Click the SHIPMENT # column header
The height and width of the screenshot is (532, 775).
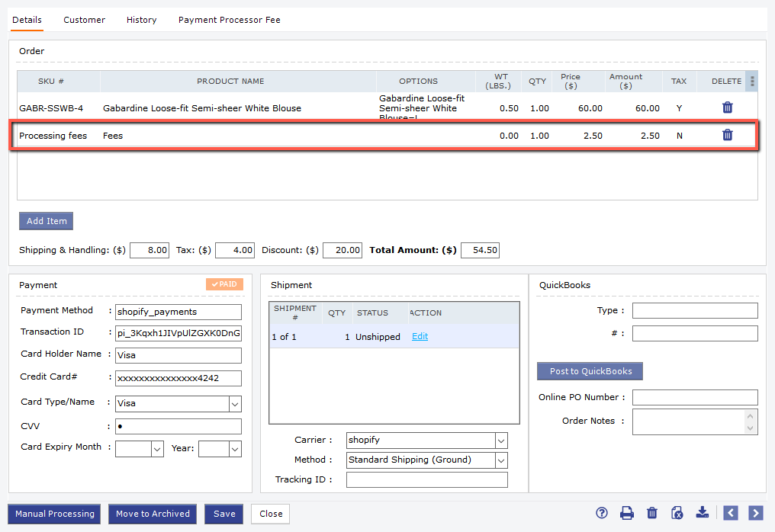tap(295, 312)
